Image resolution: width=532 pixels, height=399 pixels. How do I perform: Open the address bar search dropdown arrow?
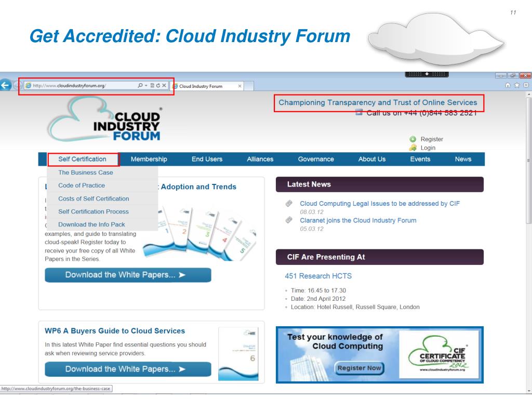(x=146, y=86)
